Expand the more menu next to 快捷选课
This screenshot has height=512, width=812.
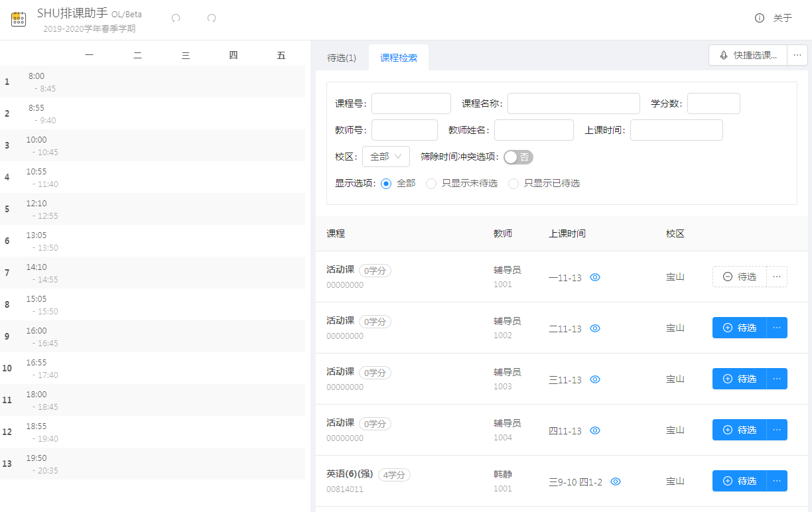point(797,55)
